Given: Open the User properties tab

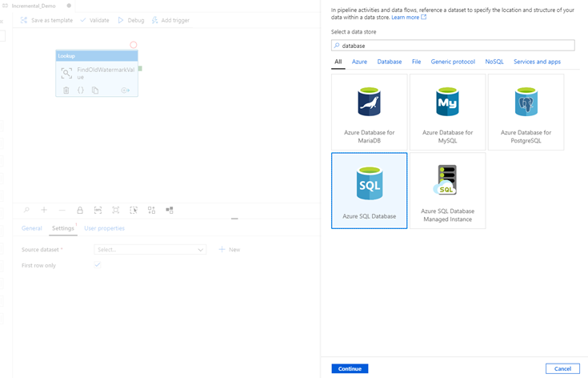Looking at the screenshot, I should click(x=104, y=228).
